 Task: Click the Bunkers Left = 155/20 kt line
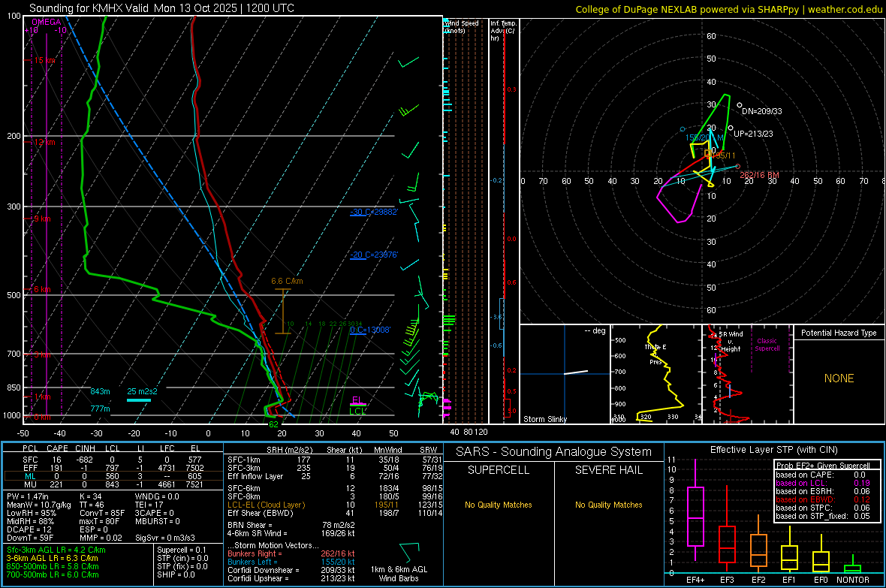click(x=291, y=562)
